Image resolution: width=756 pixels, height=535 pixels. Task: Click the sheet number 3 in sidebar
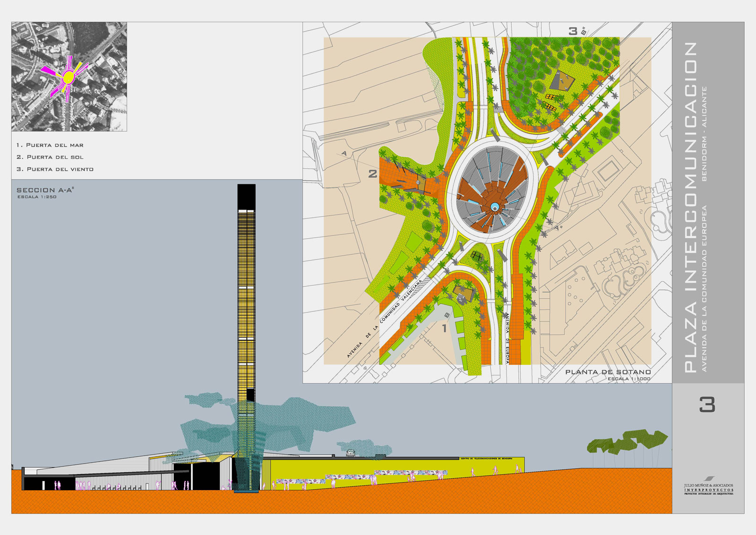point(707,405)
